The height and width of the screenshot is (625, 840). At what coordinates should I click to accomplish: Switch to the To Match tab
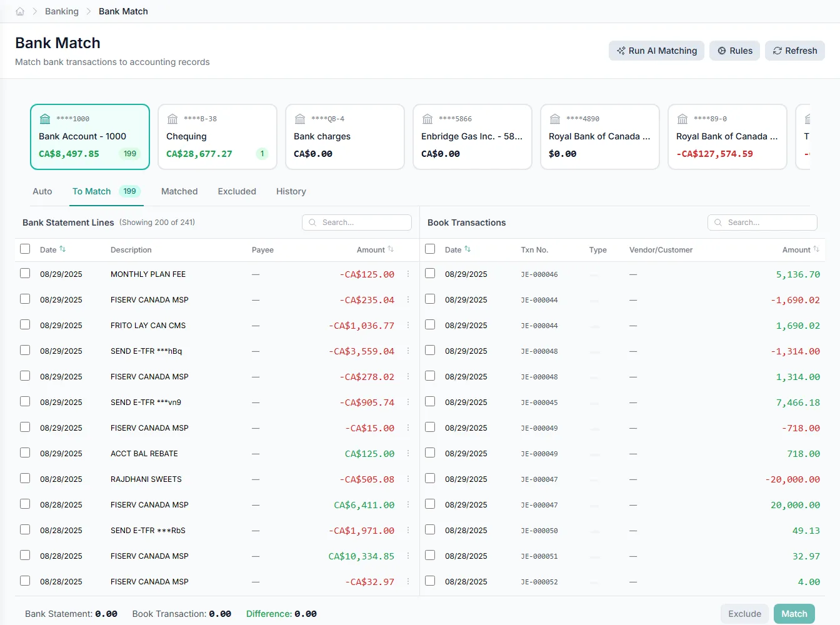pos(107,191)
